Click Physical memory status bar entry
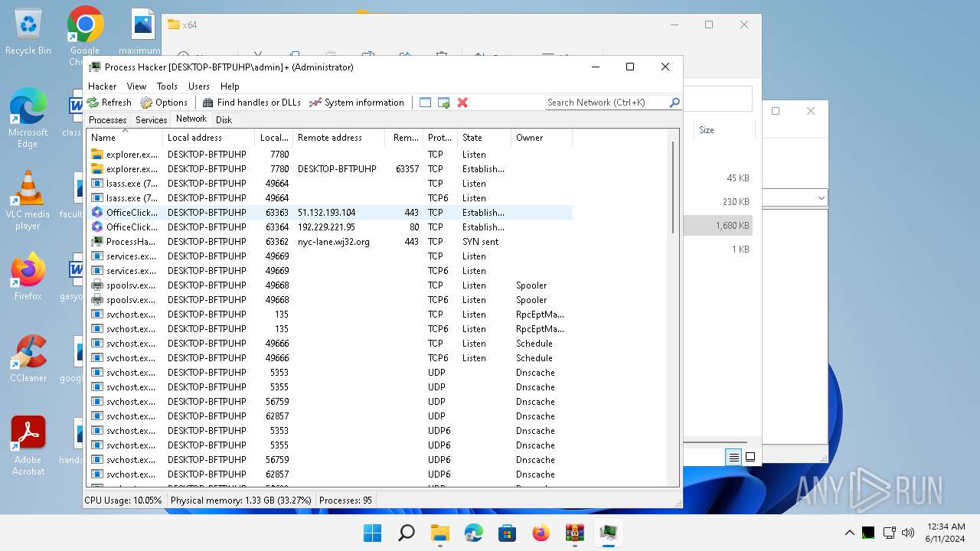 point(241,500)
